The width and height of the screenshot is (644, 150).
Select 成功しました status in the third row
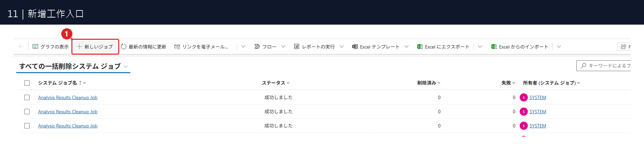click(278, 126)
